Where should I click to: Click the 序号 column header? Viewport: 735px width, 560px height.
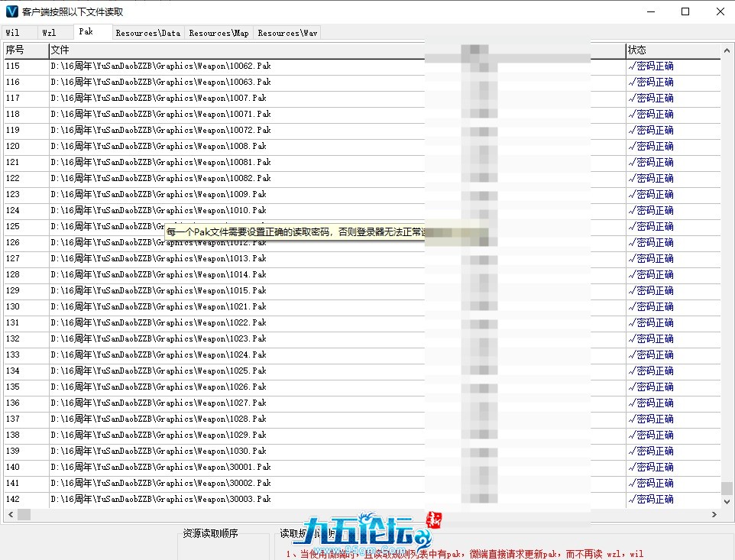pos(26,50)
